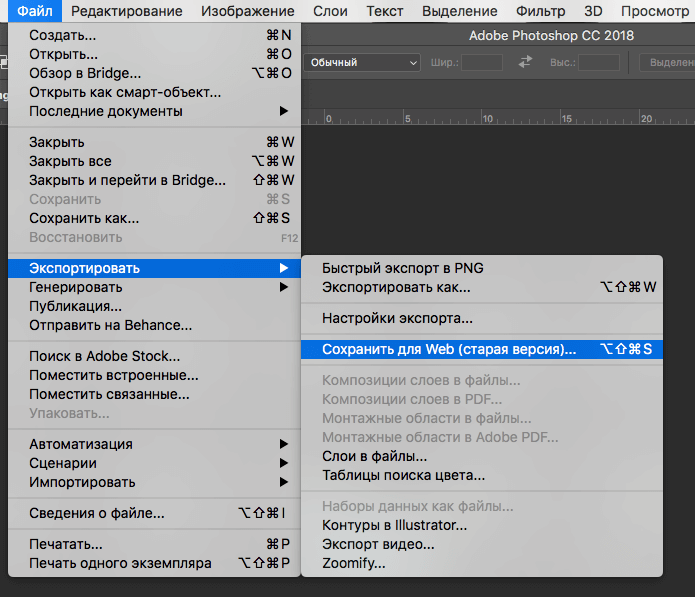Viewport: 695px width, 597px height.
Task: Choose Публикация... entry
Action: 154,306
